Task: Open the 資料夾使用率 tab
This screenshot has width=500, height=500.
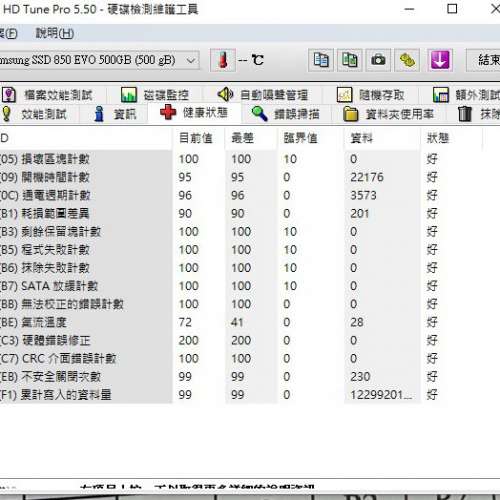Action: click(x=389, y=114)
